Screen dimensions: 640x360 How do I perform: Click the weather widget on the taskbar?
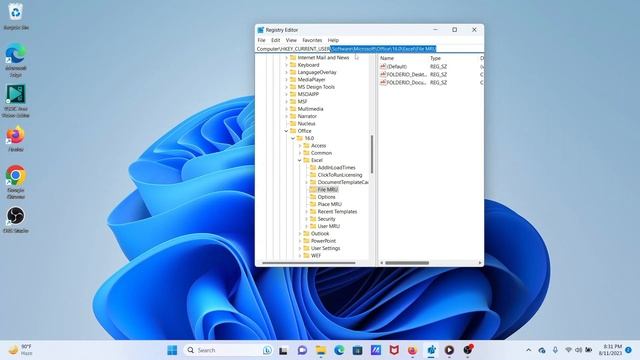(20, 350)
